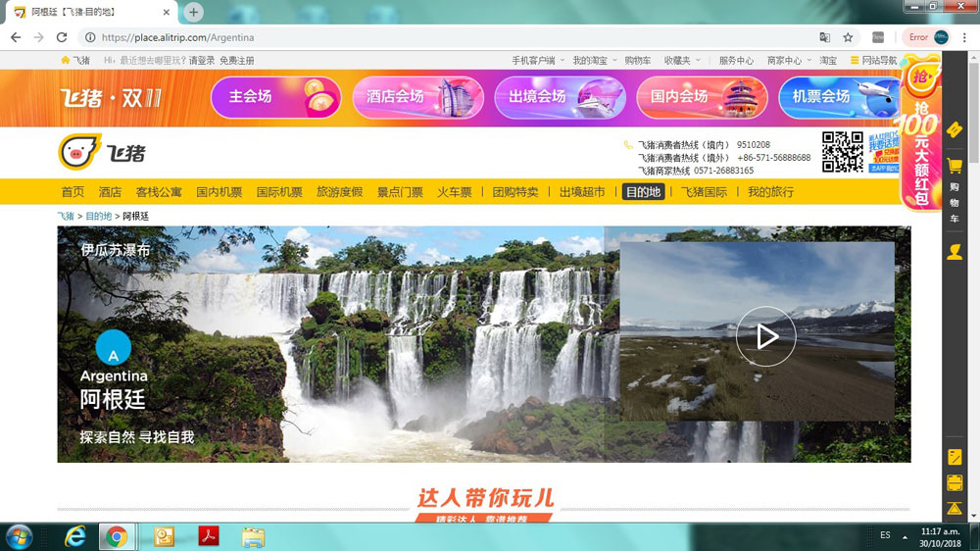Open Internet Explorer from taskbar

(74, 536)
